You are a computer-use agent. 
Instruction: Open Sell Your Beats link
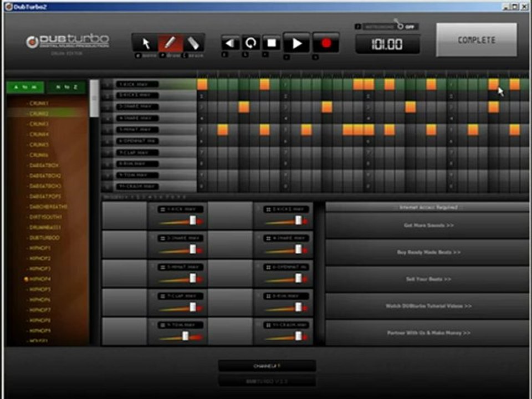[428, 279]
